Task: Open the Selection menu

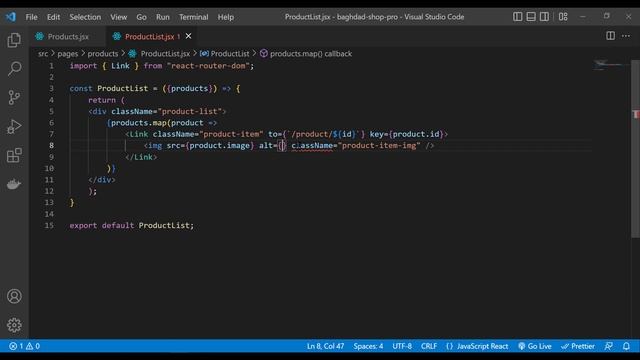Action: point(85,17)
